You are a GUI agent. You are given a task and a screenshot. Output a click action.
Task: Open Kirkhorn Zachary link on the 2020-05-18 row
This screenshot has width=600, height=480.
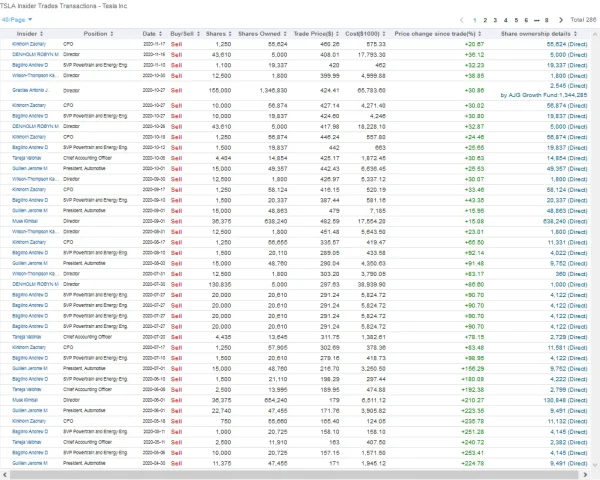pyautogui.click(x=29, y=421)
